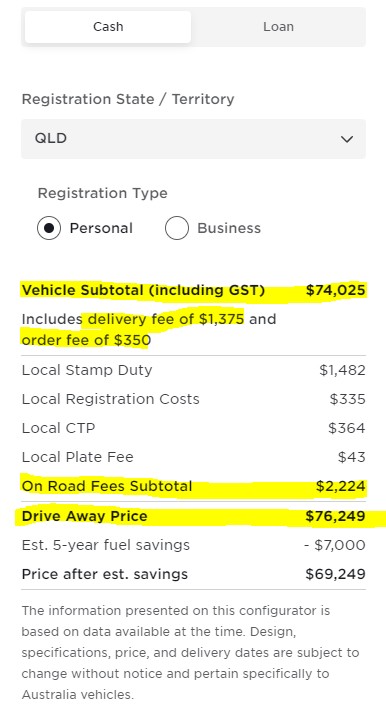
Task: Open the Registration State dropdown showing QLD
Action: click(x=193, y=139)
